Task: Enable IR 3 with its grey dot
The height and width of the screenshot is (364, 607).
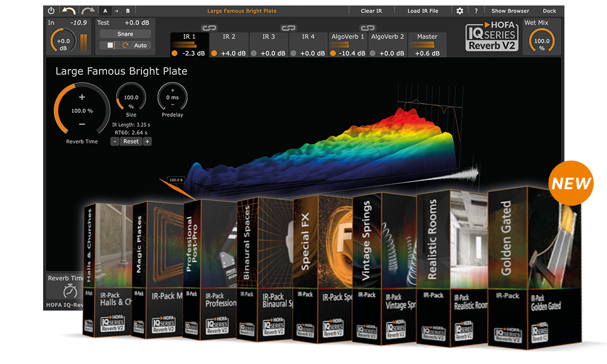Action: [254, 53]
